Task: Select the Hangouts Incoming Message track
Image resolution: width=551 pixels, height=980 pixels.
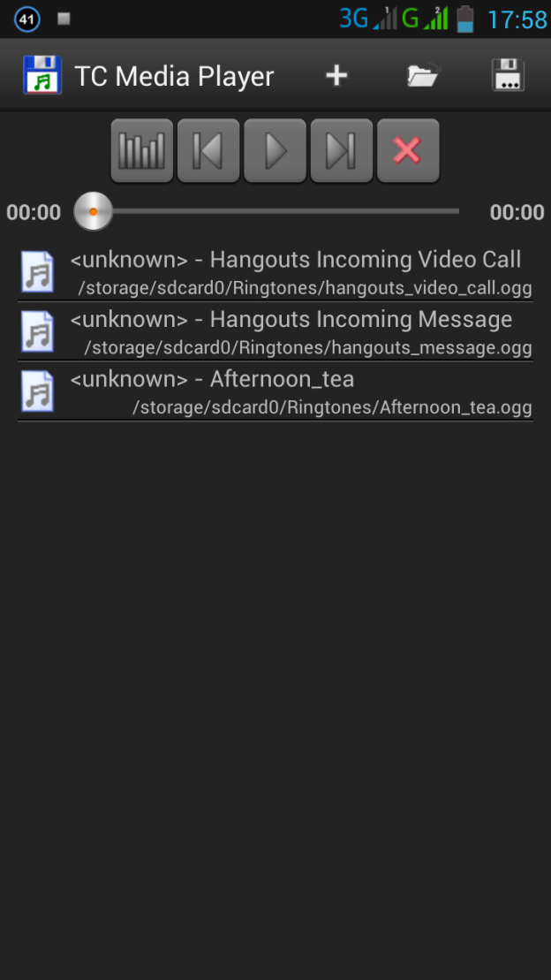Action: 275,332
